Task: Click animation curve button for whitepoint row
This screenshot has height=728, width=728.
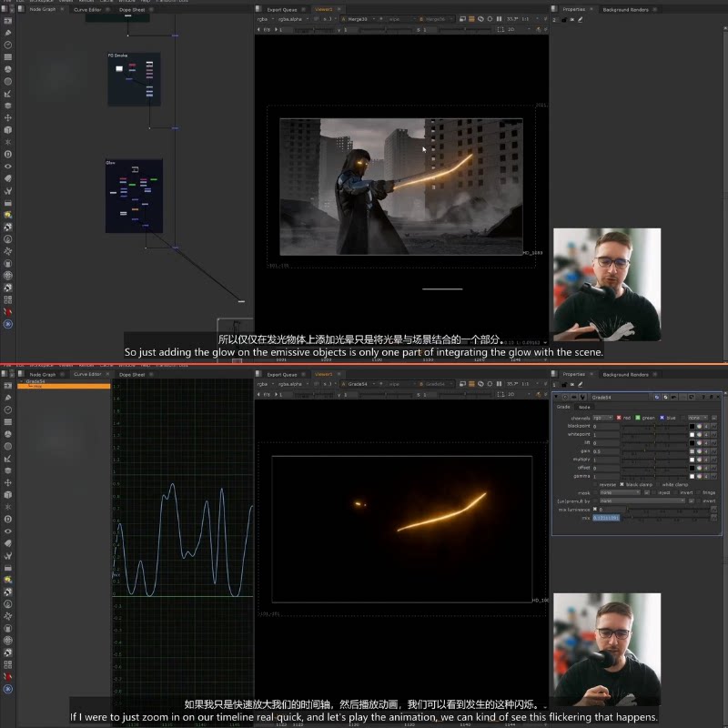Action: (x=713, y=434)
